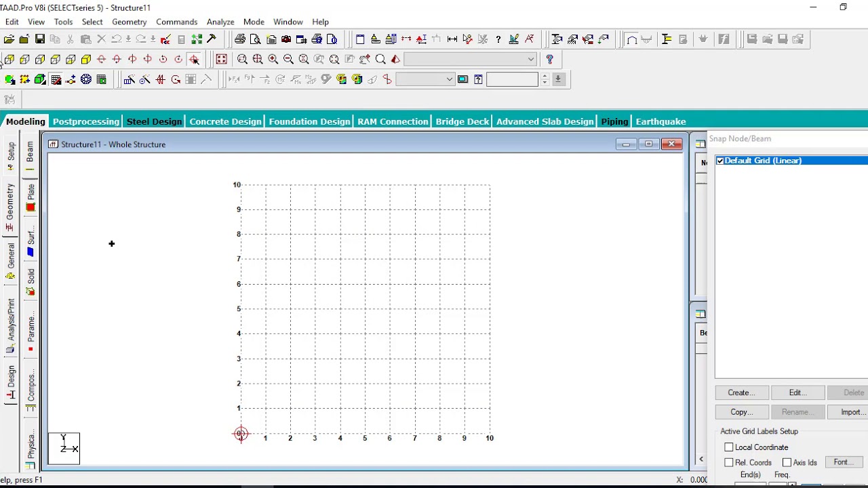The height and width of the screenshot is (488, 868).
Task: Click the camera Take Picture icon
Action: (x=286, y=39)
